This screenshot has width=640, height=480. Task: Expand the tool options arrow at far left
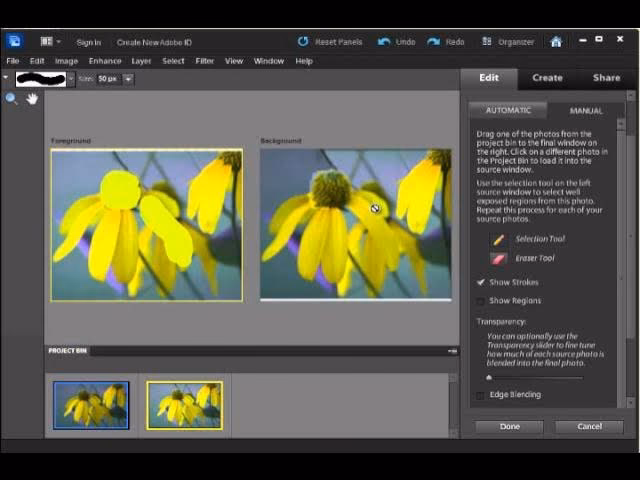pyautogui.click(x=6, y=76)
